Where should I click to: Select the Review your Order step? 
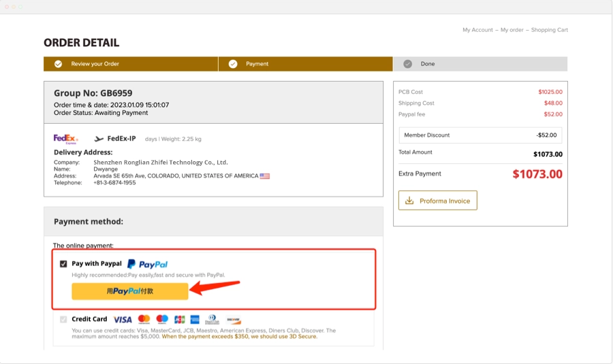[x=95, y=64]
